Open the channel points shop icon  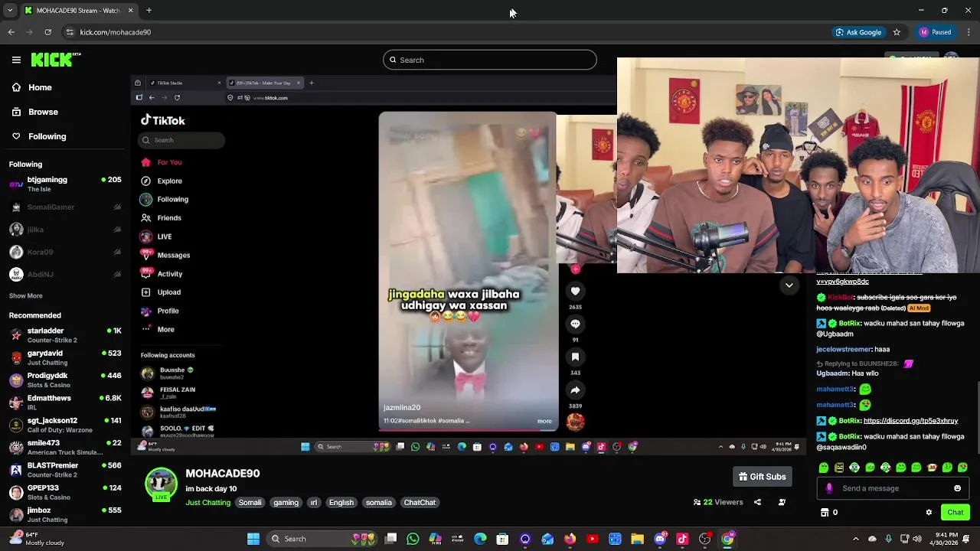(825, 513)
